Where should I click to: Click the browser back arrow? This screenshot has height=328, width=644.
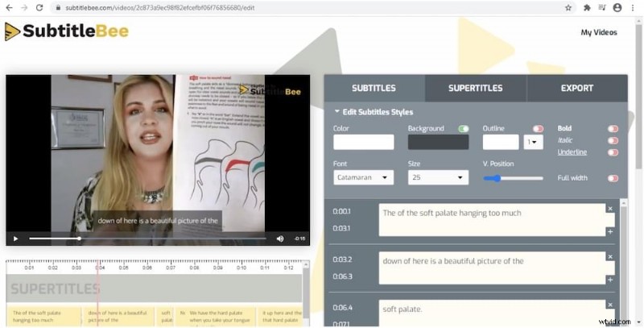pos(9,7)
